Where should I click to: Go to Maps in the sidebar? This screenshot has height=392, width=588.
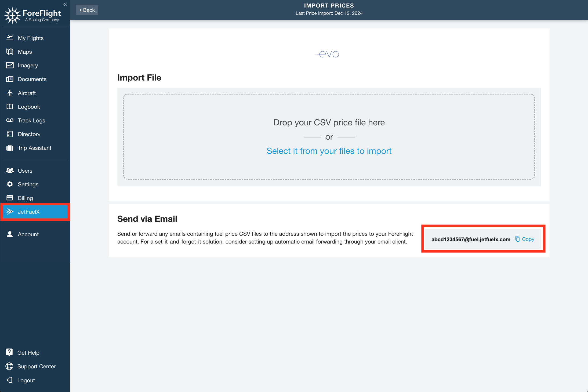(35, 52)
